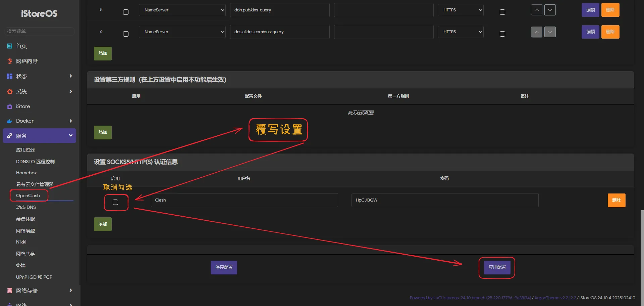Move row 5 down with arrow button

coord(550,10)
